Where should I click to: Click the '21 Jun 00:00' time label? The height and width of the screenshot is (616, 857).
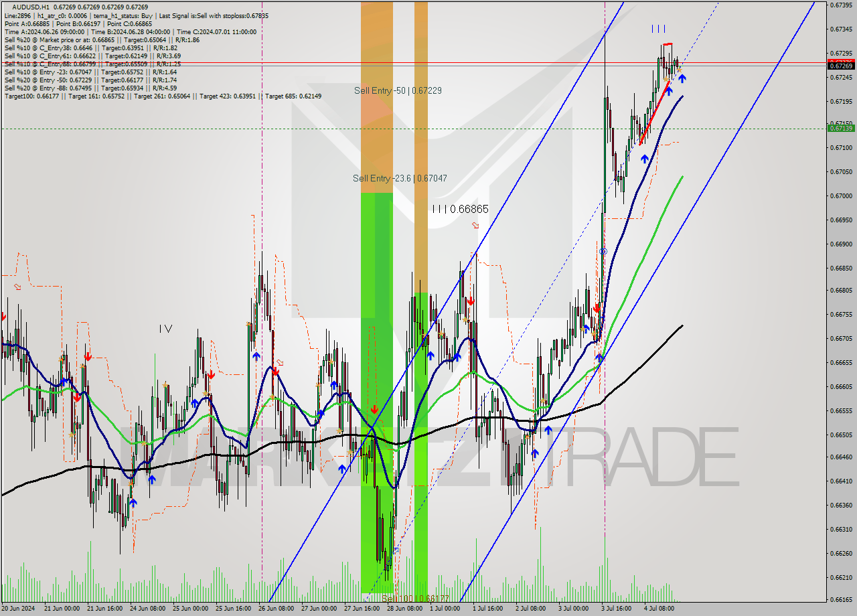[61, 609]
